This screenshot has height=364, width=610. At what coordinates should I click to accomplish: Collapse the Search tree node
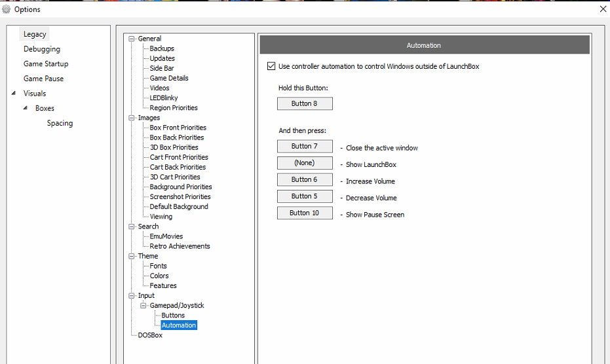(132, 227)
